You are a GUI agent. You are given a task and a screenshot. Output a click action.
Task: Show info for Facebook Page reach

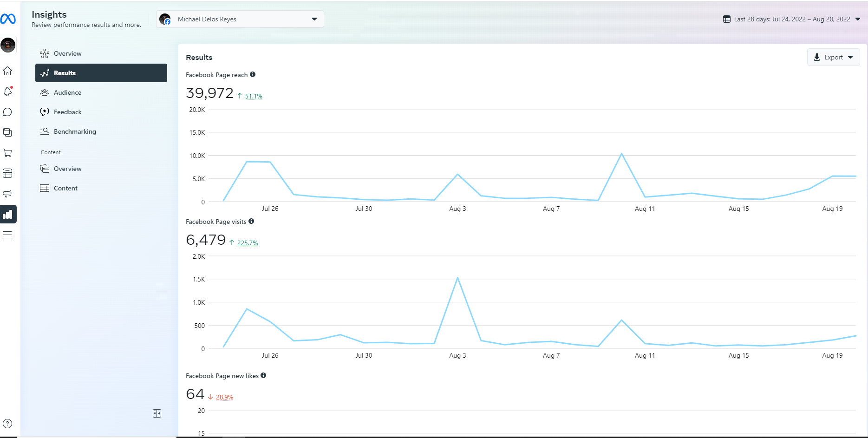coord(253,74)
